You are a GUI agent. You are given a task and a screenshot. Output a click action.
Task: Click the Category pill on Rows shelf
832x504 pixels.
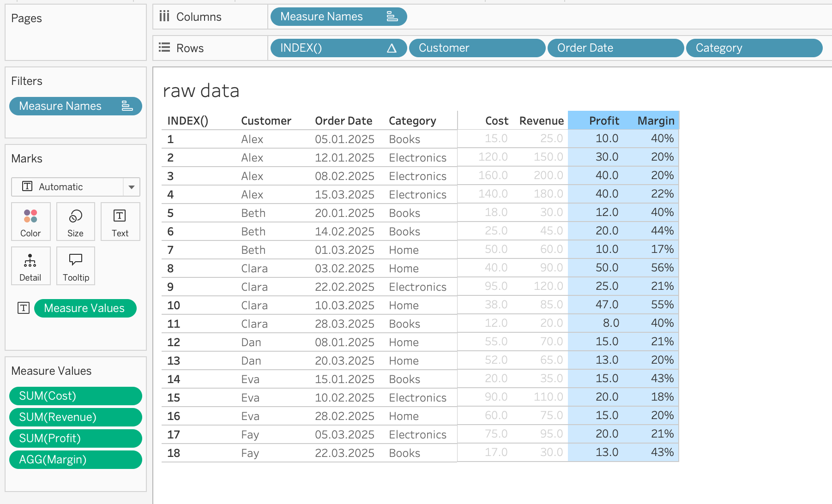754,48
